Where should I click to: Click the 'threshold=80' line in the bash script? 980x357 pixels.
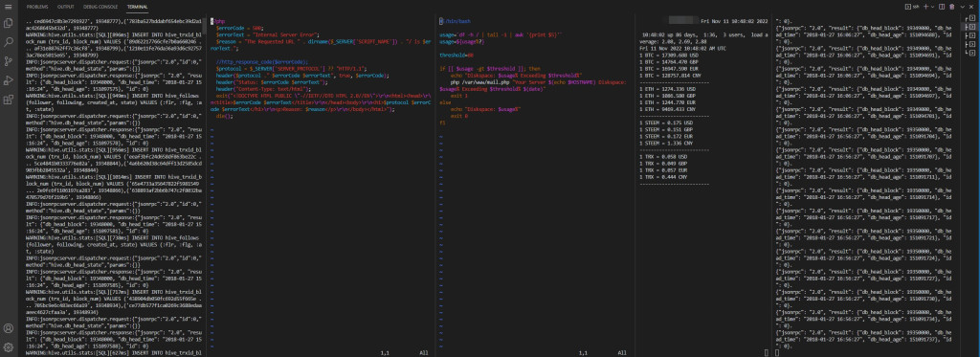pyautogui.click(x=457, y=55)
